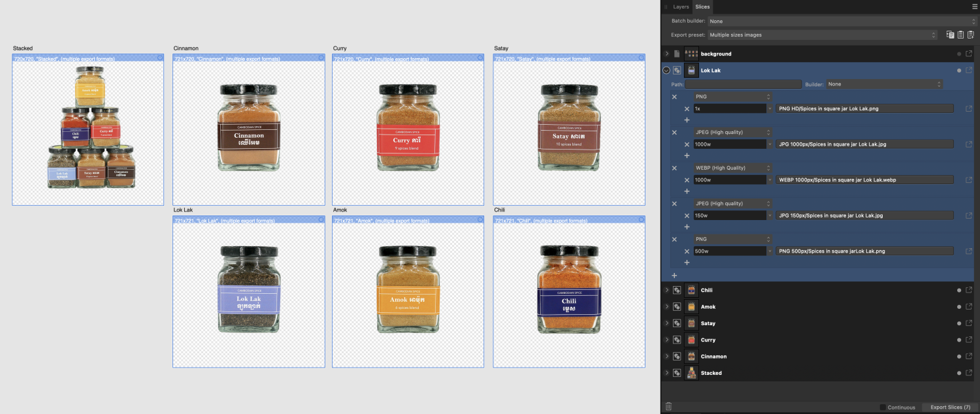The width and height of the screenshot is (980, 414).
Task: Export the Satay slice via its export icon
Action: [x=969, y=323]
